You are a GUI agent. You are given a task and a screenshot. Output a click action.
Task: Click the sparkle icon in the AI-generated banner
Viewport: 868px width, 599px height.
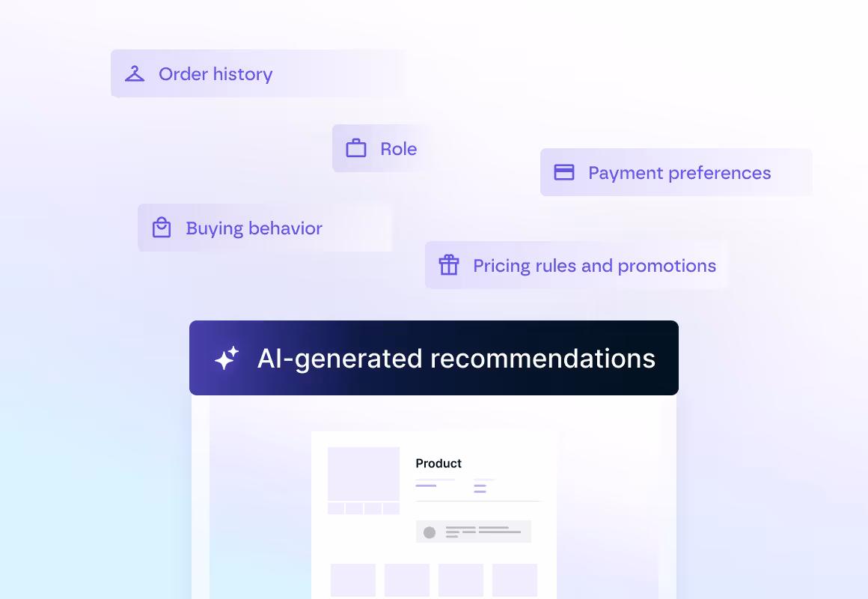click(x=227, y=358)
